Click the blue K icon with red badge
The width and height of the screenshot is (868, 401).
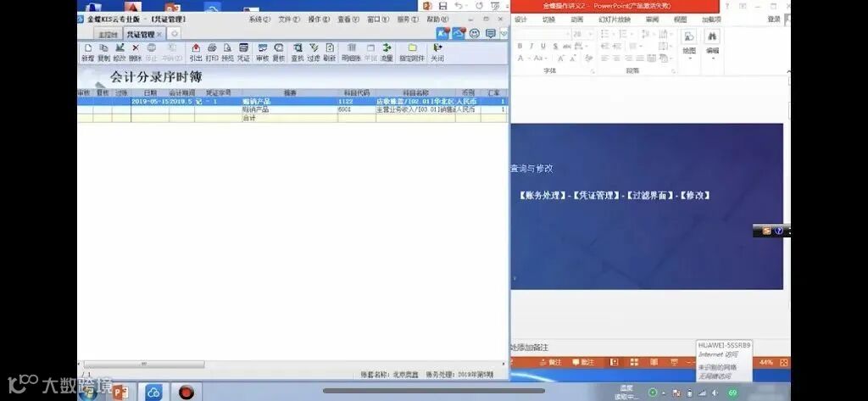tap(442, 33)
